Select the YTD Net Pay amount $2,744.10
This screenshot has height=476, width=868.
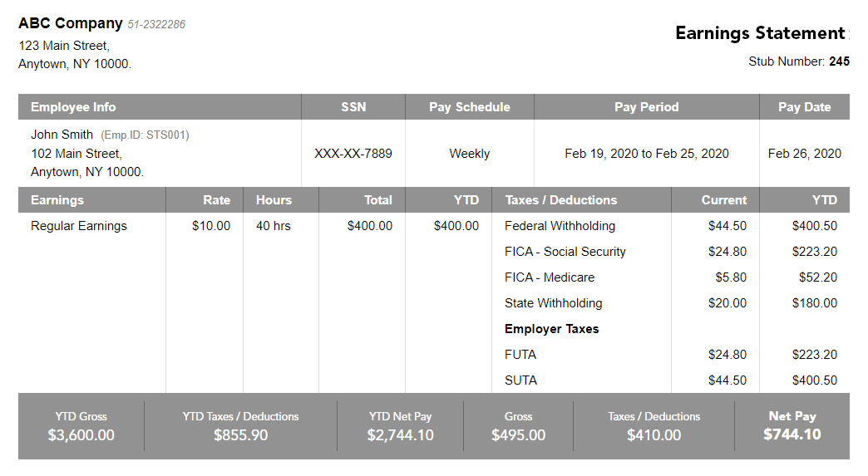coord(400,435)
